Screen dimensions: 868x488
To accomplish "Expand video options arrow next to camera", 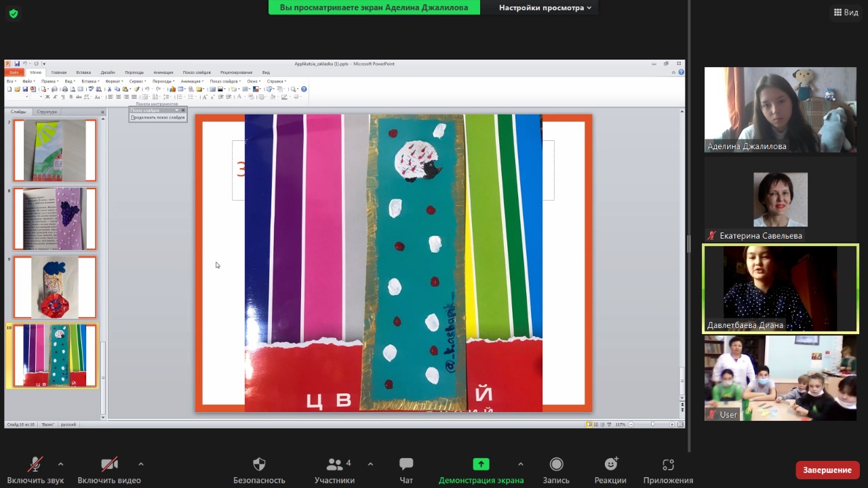I will coord(140,464).
